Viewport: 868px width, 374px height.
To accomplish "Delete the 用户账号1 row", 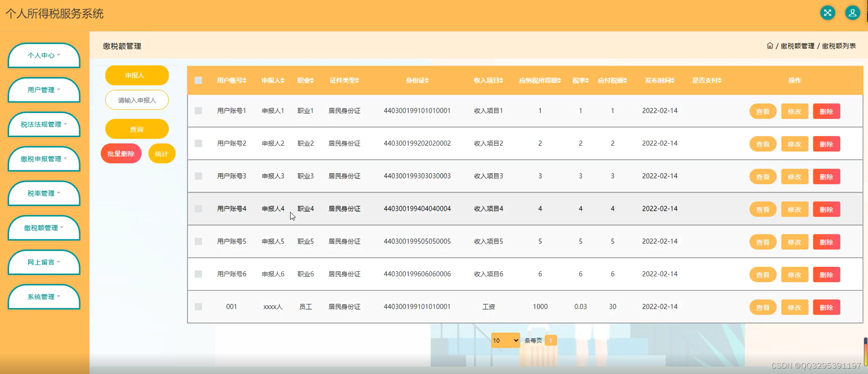I will [x=826, y=111].
